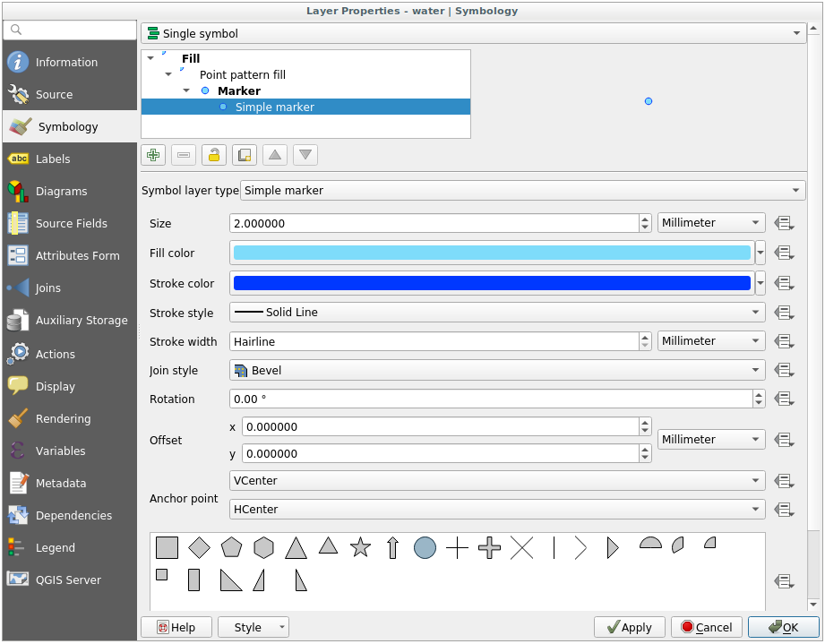Screen dimensions: 825x644
Task: Open the Source Fields section
Action: [71, 223]
